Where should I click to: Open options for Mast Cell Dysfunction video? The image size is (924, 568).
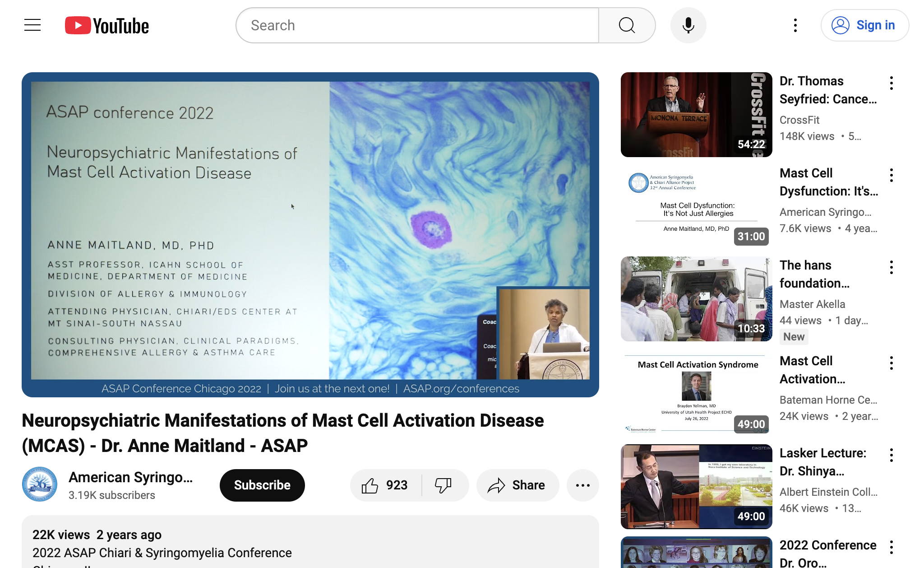pyautogui.click(x=892, y=175)
